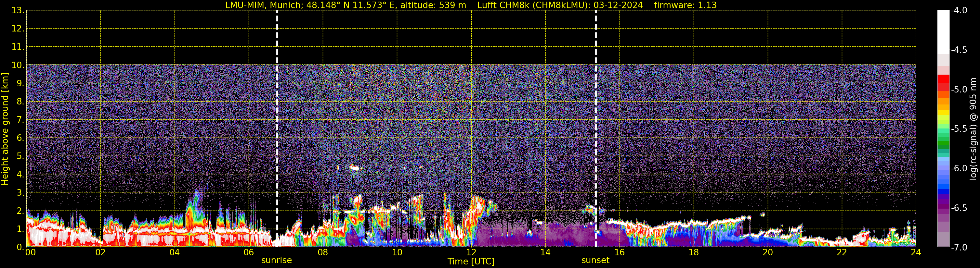Click the '04' time axis tick label
Screen dimensions: 980x268
point(175,253)
